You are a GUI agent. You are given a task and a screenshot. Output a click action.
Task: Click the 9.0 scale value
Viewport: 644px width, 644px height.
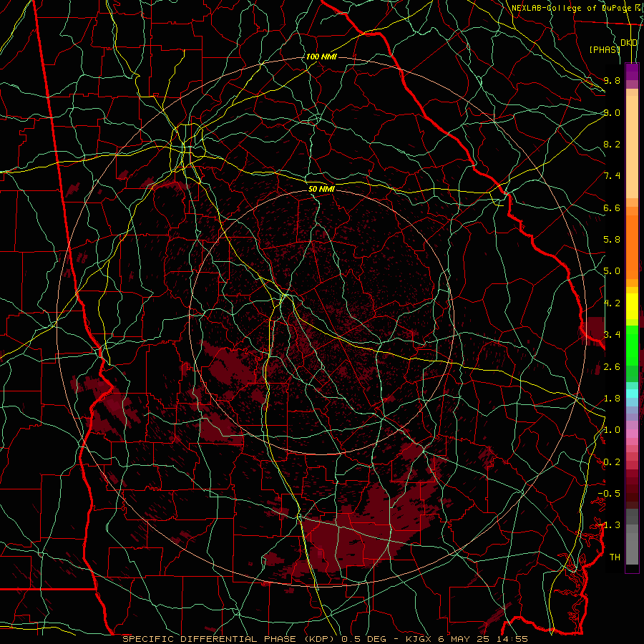tap(612, 112)
